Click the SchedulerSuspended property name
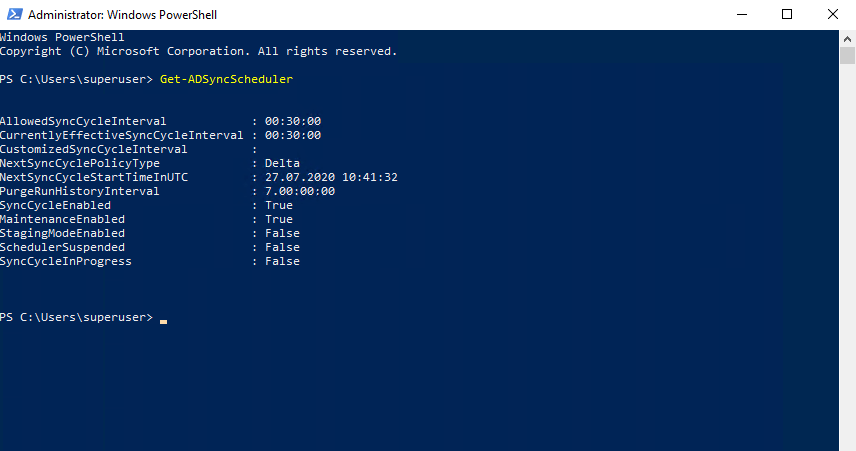This screenshot has height=451, width=856. tap(62, 247)
